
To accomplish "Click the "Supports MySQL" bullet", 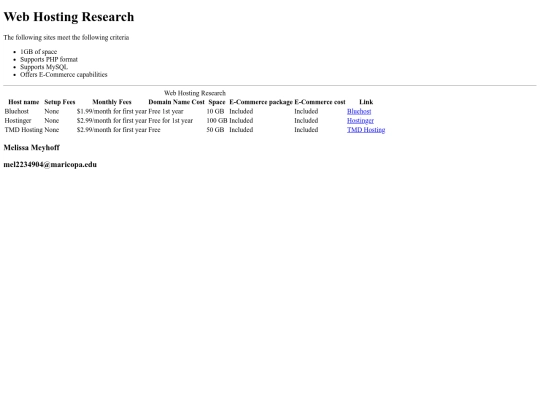I will 44,67.
